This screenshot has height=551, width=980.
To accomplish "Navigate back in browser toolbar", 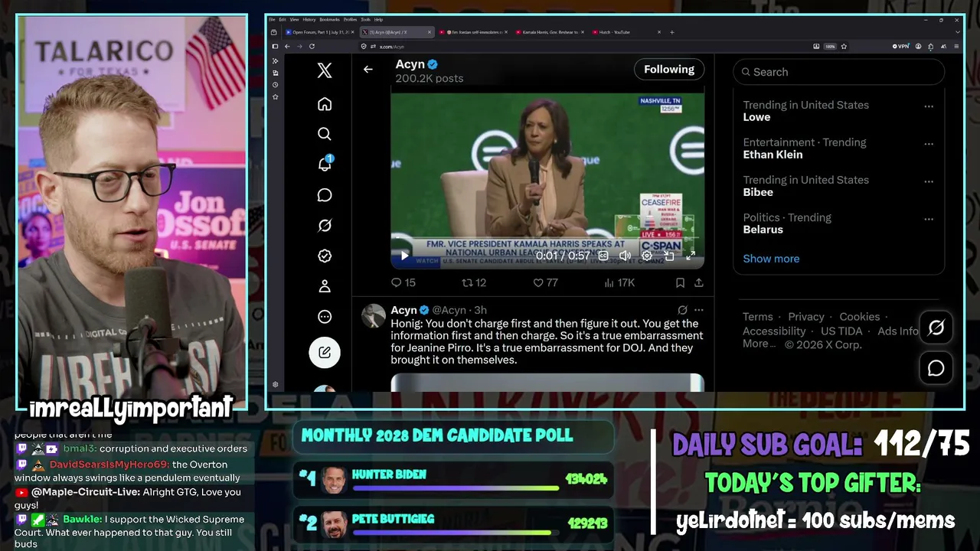I will click(x=287, y=47).
